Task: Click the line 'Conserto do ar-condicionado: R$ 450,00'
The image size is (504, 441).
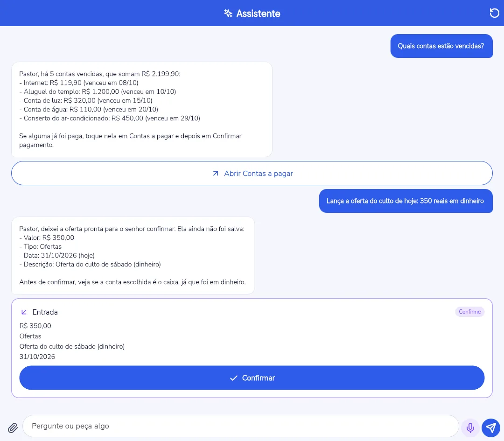Action: [x=110, y=118]
